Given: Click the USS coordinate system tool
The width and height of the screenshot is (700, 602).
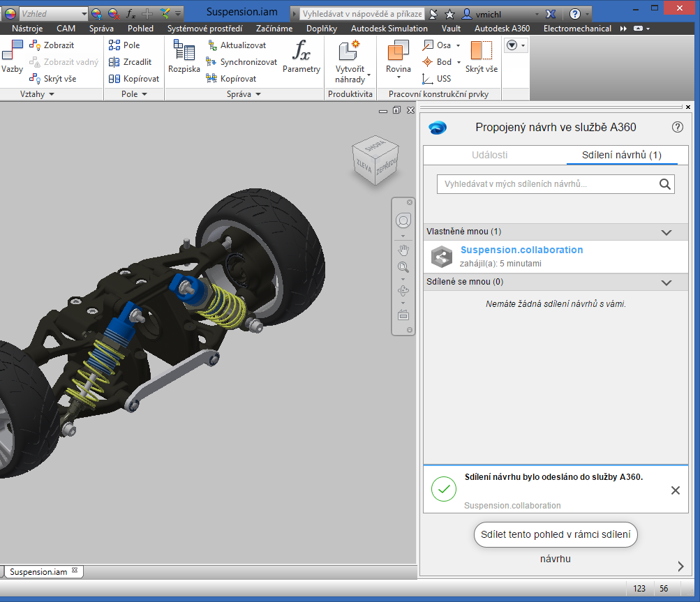Looking at the screenshot, I should point(437,79).
